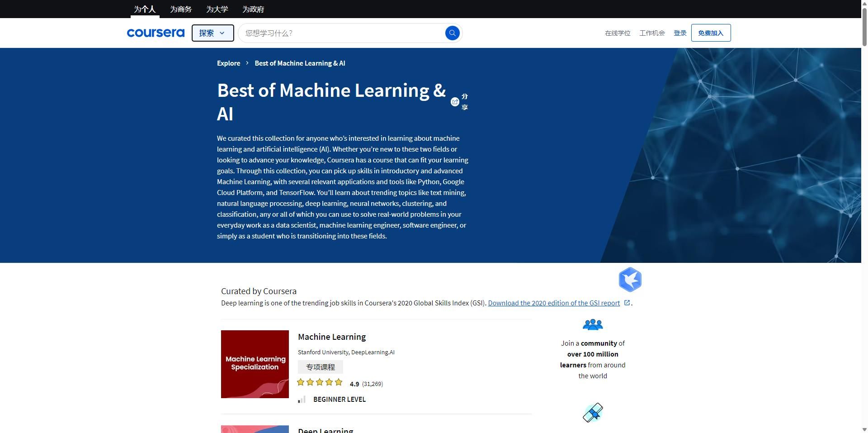Click 'Join a community of over 100 million learners' text
The height and width of the screenshot is (433, 868).
593,360
